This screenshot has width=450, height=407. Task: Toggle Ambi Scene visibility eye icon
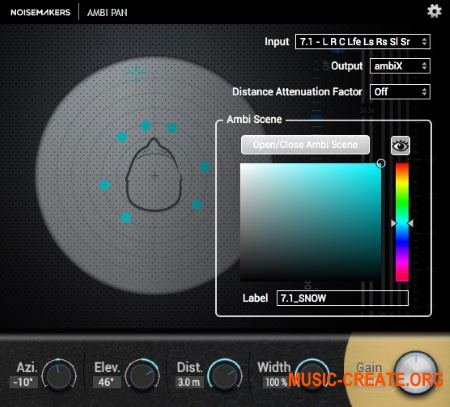[x=400, y=146]
